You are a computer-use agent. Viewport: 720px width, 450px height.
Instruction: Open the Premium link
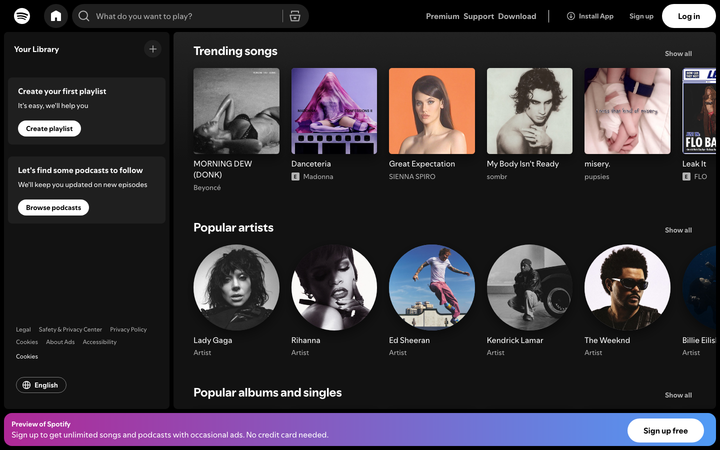pos(442,16)
